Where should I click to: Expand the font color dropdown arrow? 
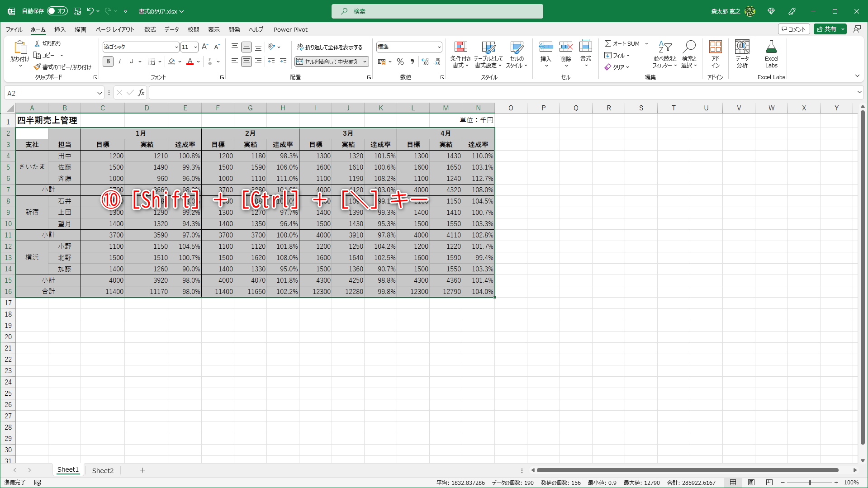[x=198, y=62]
